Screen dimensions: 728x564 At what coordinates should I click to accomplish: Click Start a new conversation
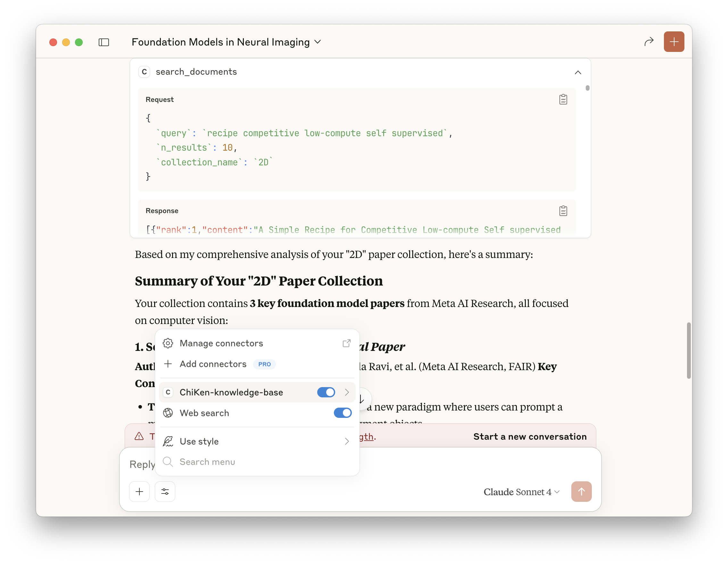coord(530,436)
